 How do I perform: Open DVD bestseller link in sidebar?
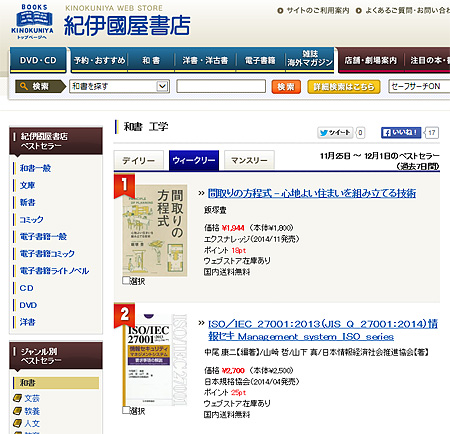coord(28,305)
